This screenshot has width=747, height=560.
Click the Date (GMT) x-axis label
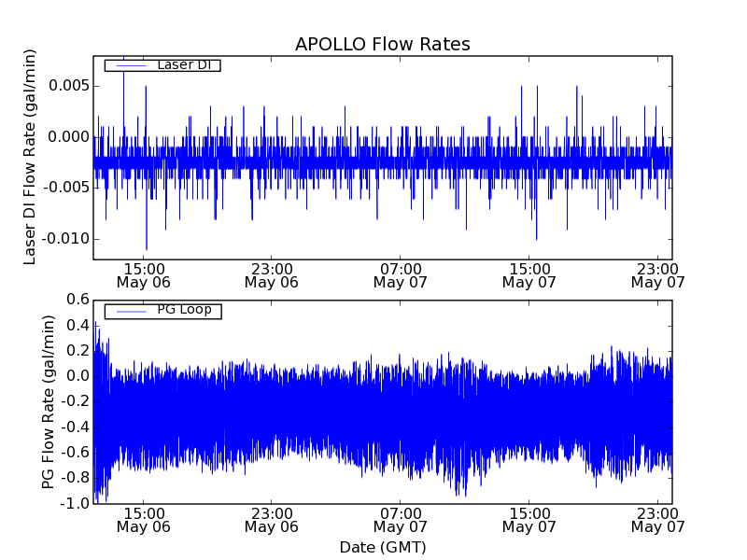click(x=382, y=547)
